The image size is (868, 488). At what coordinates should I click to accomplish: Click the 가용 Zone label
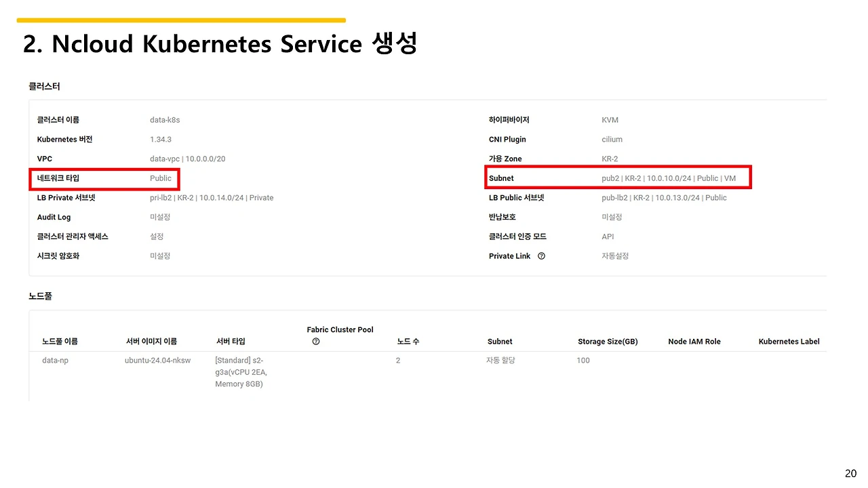point(505,159)
